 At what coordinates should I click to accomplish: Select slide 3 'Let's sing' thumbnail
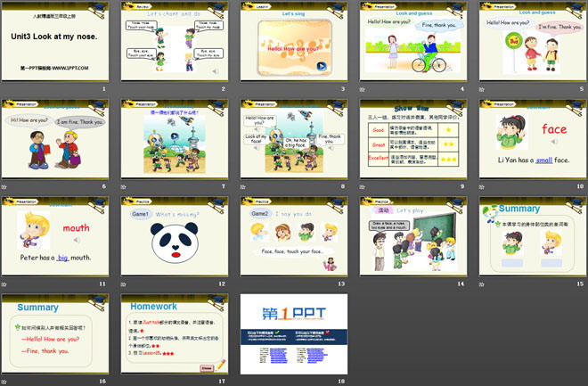(294, 41)
